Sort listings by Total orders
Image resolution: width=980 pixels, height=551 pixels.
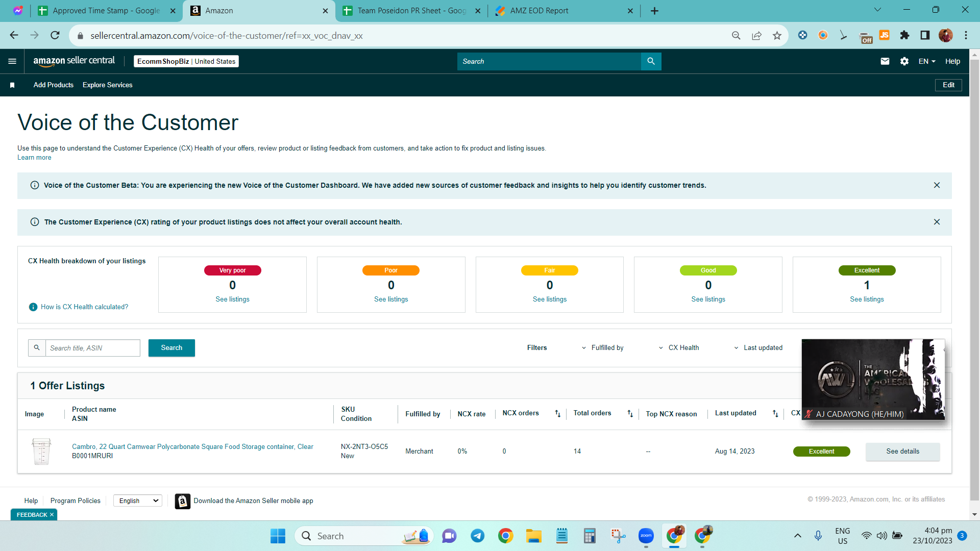tap(630, 414)
